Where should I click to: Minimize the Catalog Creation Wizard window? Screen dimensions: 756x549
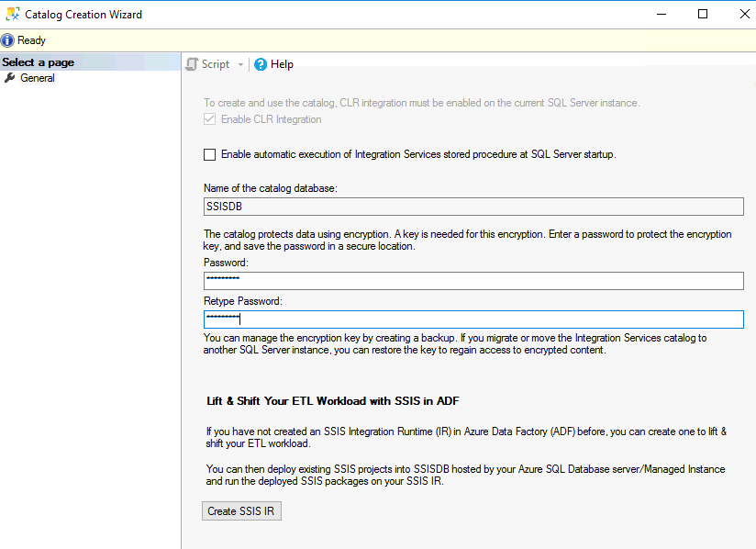point(661,14)
